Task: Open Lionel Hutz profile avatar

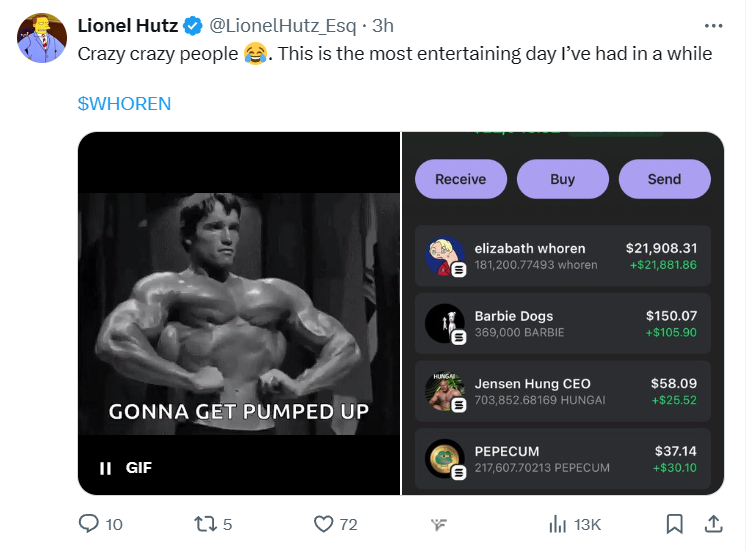Action: click(x=39, y=40)
